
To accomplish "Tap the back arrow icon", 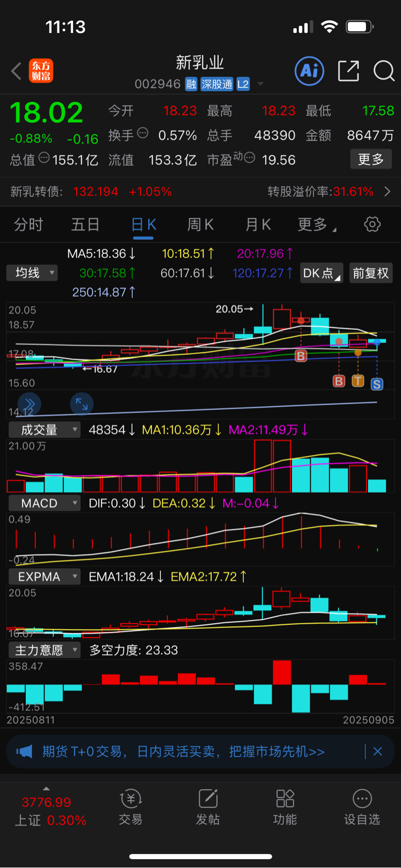I will [16, 71].
